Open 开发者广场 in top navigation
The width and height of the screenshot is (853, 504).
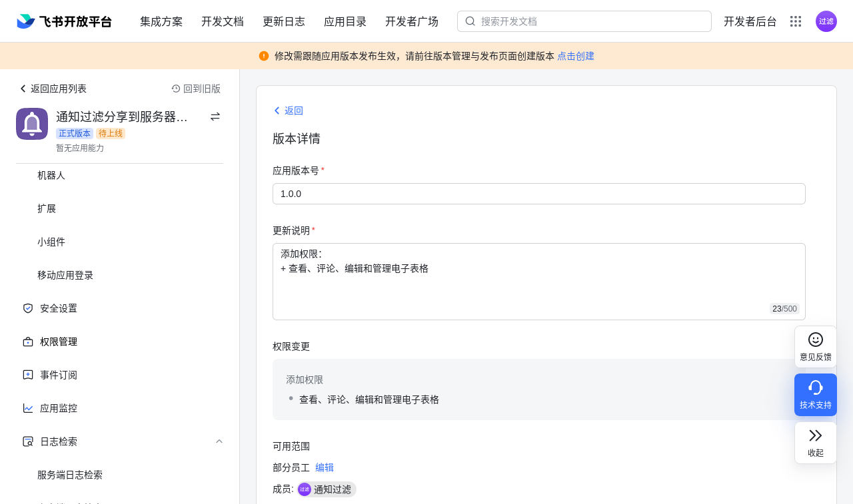pos(412,21)
